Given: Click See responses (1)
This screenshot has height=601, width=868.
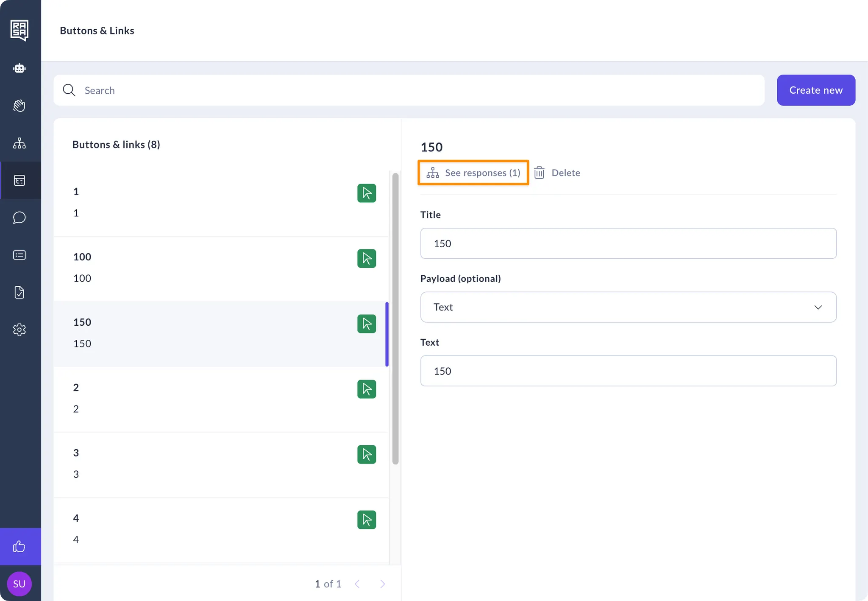Looking at the screenshot, I should click(473, 173).
